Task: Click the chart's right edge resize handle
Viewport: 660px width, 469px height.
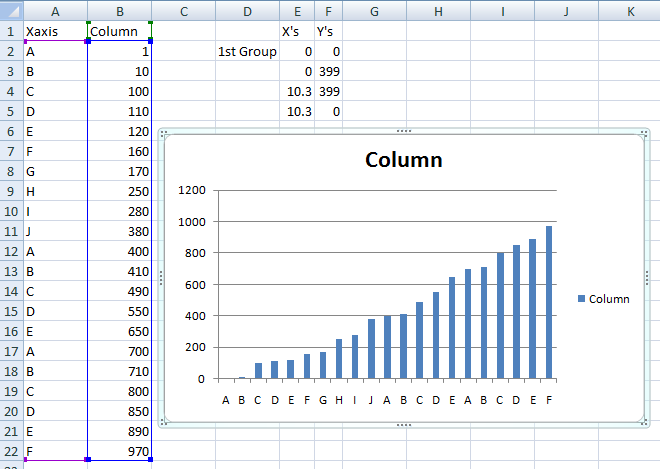Action: tap(647, 277)
